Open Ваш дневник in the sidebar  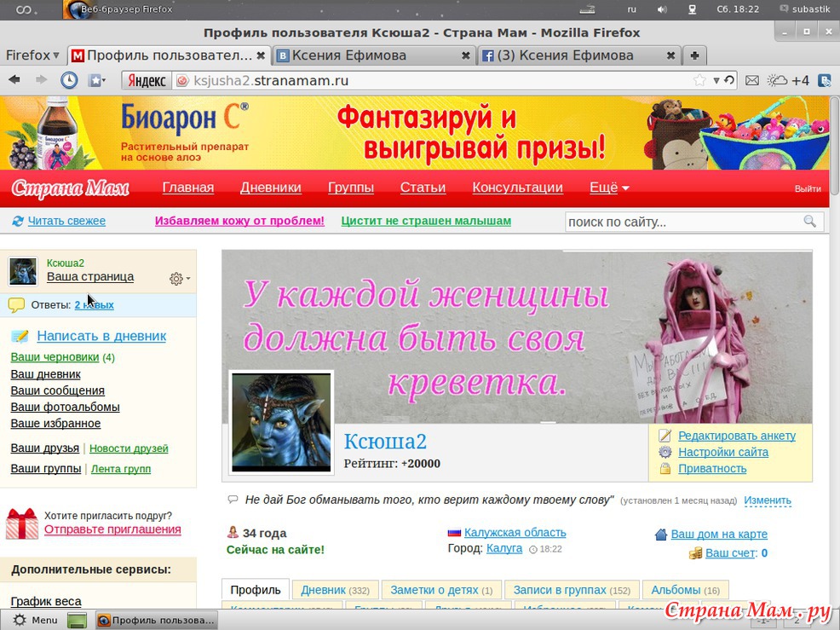[x=45, y=374]
